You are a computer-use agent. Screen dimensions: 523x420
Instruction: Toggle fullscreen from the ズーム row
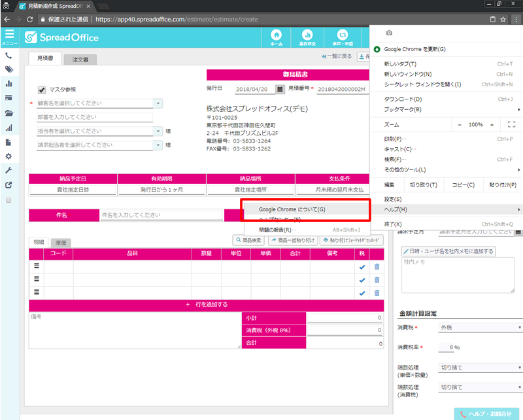[511, 124]
